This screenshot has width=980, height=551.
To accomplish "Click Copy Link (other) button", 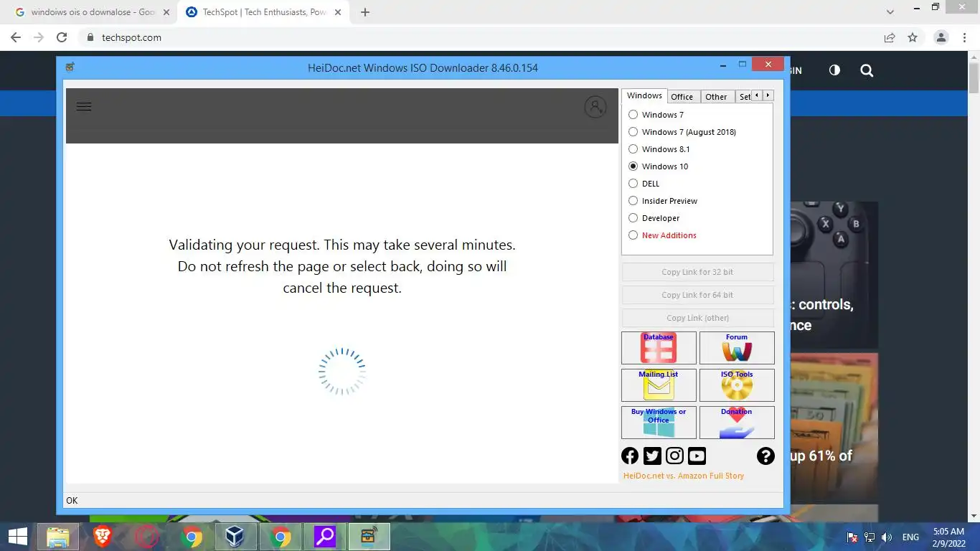I will point(697,318).
